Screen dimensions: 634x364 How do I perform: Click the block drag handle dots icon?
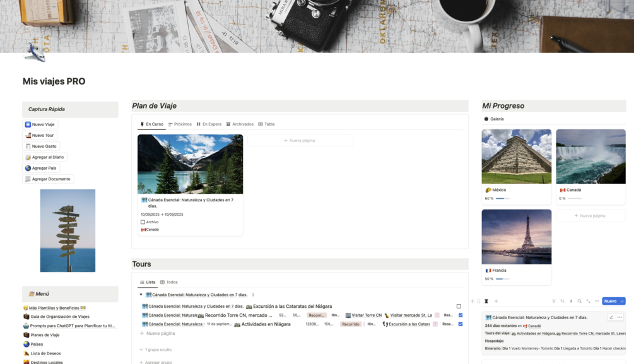click(x=479, y=302)
